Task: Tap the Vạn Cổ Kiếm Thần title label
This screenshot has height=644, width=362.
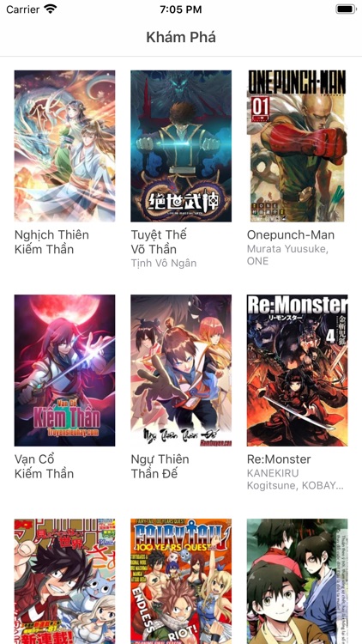Action: (x=45, y=466)
